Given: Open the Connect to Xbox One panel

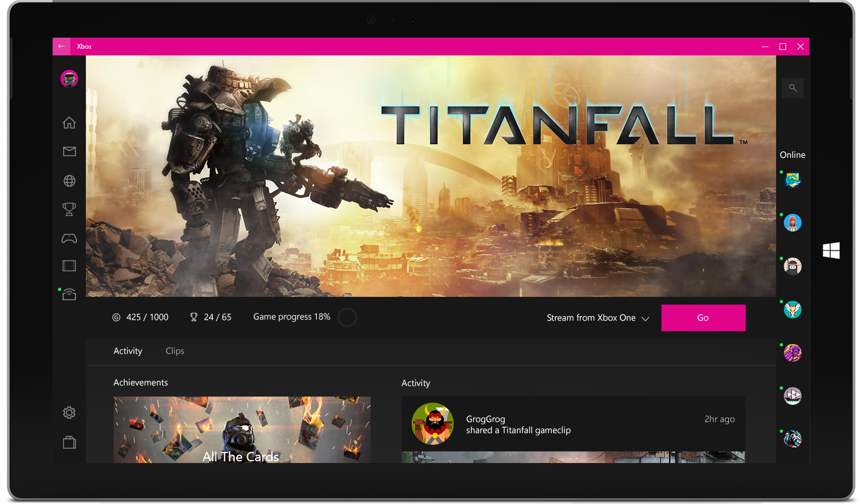Looking at the screenshot, I should [x=69, y=294].
